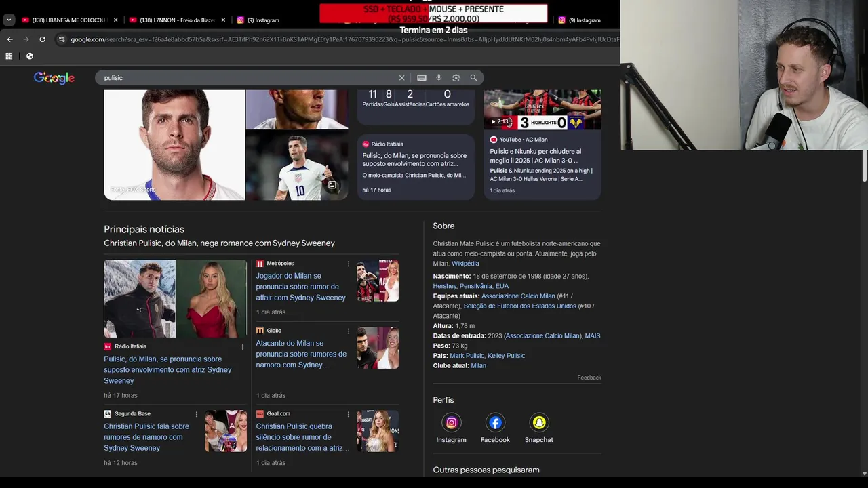Open the large Pulisic portrait photo
This screenshot has width=868, height=488.
pyautogui.click(x=174, y=144)
